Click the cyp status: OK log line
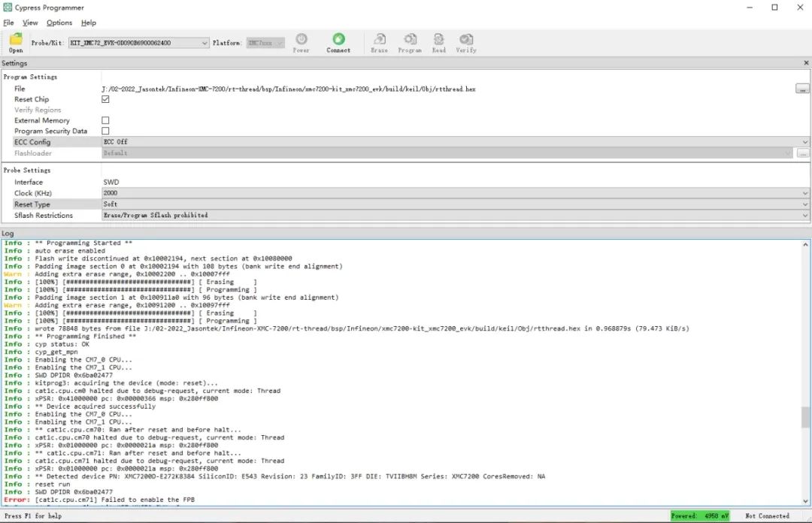Screen dimensions: 812x523 pyautogui.click(x=47, y=344)
